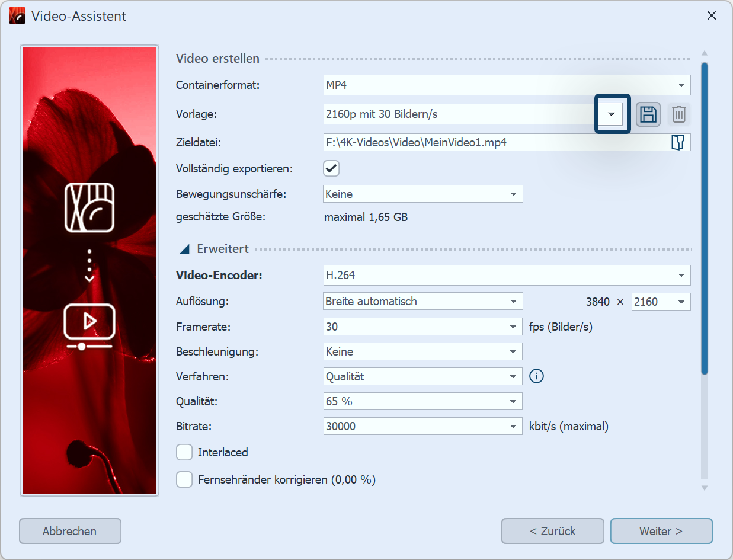
Task: Click the browse target file icon
Action: tap(678, 143)
